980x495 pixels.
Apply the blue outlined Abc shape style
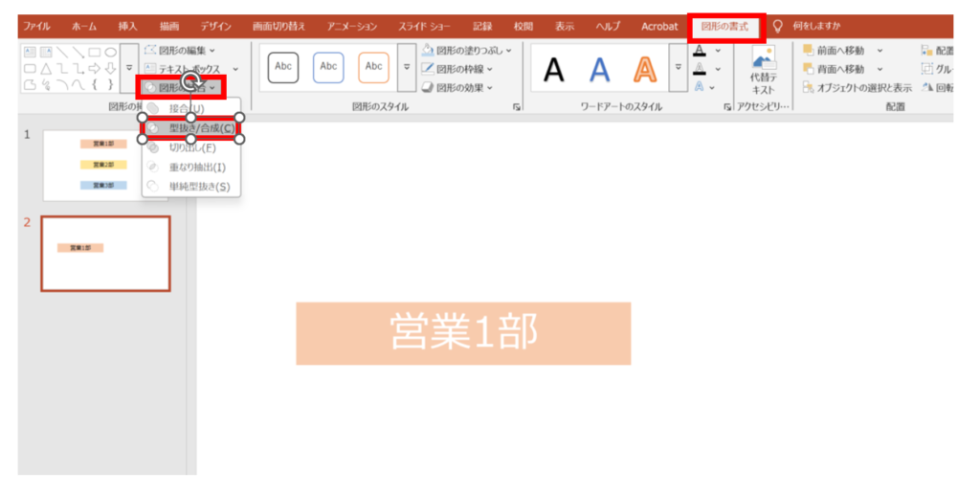(328, 67)
